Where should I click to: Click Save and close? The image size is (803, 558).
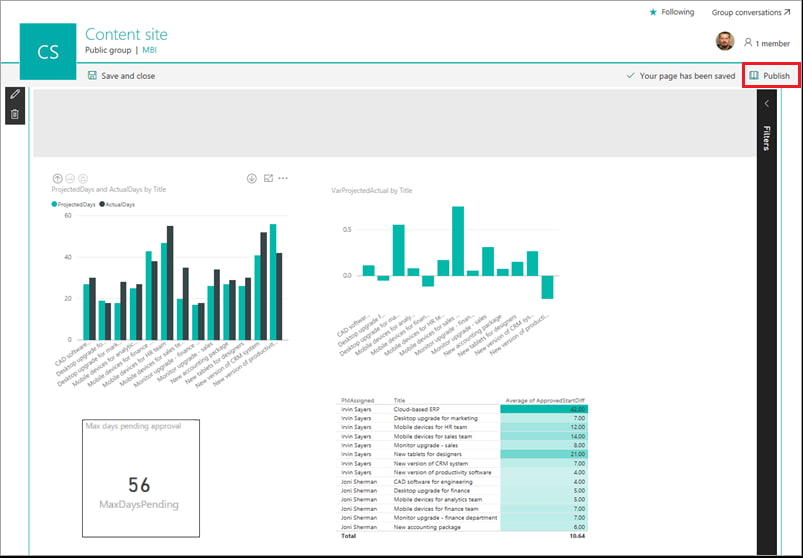coord(121,75)
